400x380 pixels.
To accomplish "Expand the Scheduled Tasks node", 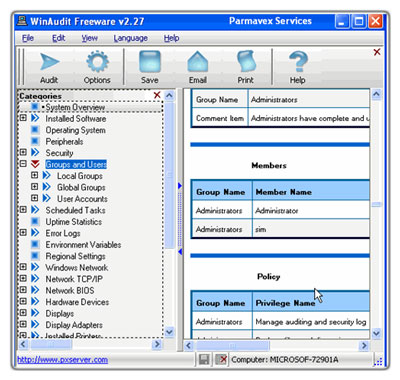I will tap(23, 210).
